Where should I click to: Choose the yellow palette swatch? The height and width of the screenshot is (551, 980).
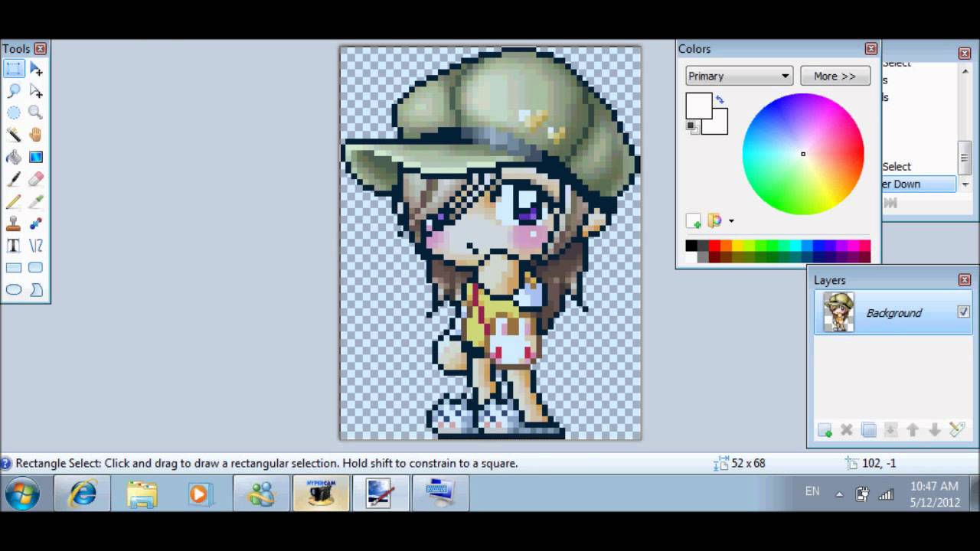(x=737, y=246)
